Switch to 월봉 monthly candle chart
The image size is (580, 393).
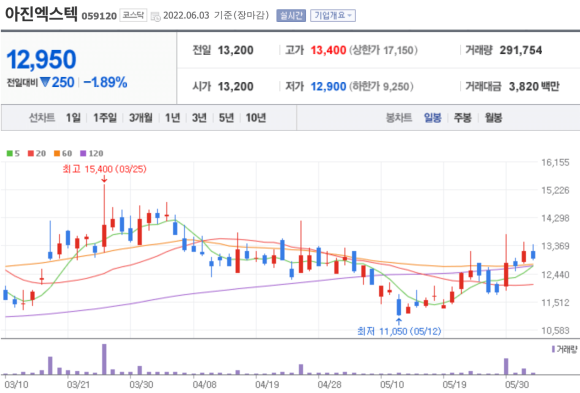[493, 118]
